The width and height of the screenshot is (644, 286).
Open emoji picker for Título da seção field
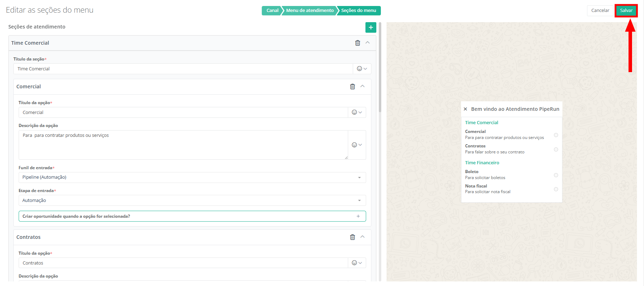point(362,69)
